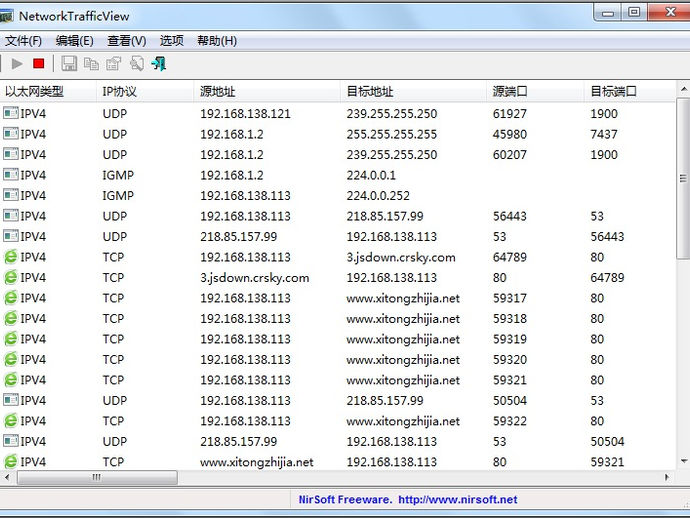Open the NirSoft website link in the status bar

458,500
